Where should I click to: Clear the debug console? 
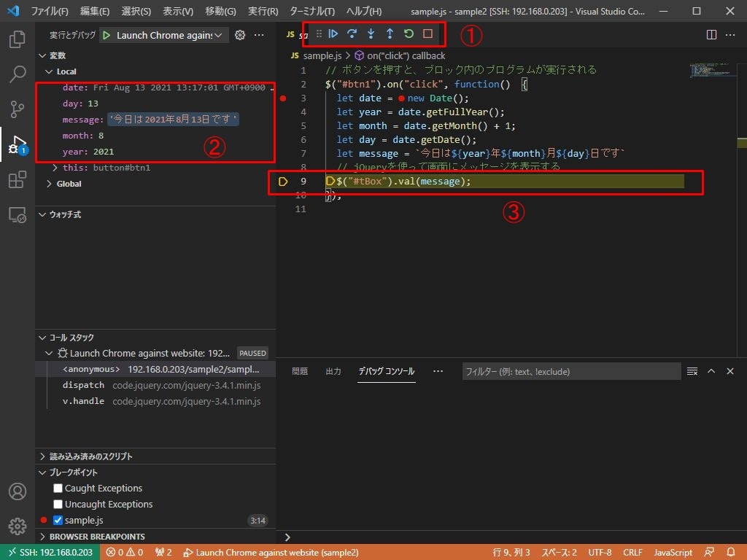click(x=692, y=371)
